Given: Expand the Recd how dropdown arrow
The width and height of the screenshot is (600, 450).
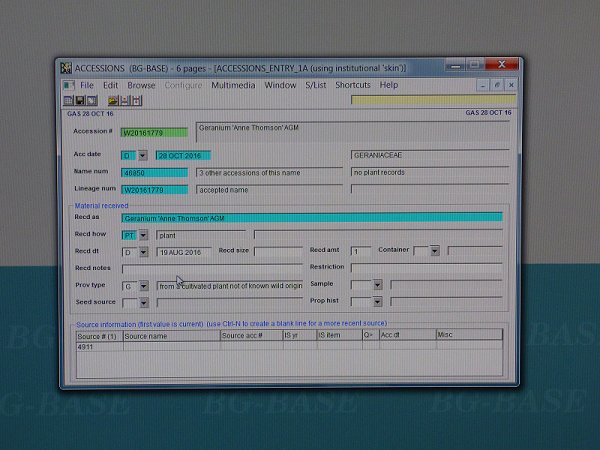Looking at the screenshot, I should click(x=142, y=235).
